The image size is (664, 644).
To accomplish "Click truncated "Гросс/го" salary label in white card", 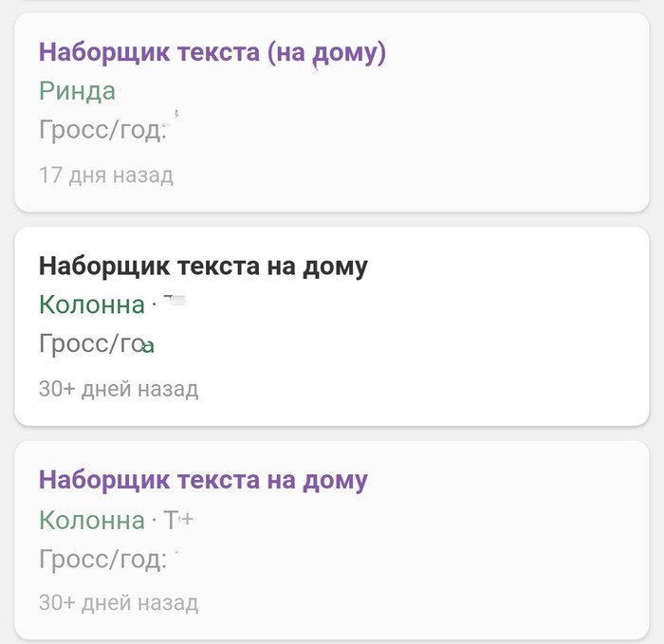I will click(91, 343).
